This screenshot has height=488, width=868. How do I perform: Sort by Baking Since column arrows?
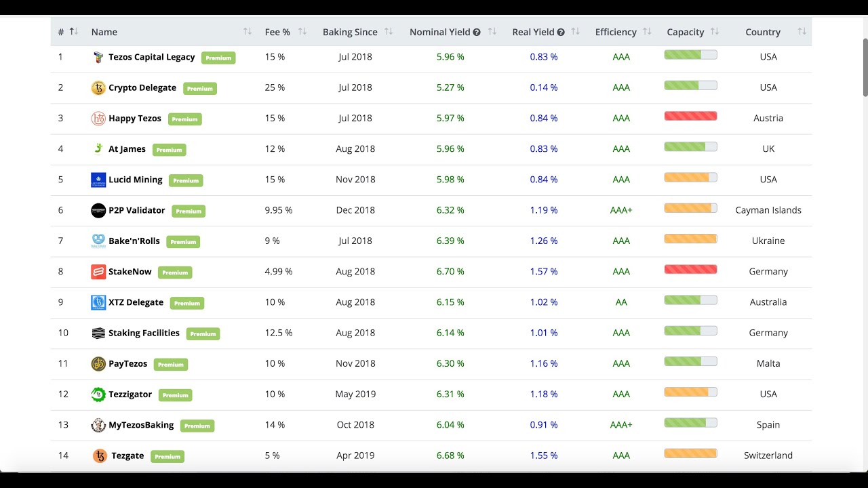click(389, 32)
